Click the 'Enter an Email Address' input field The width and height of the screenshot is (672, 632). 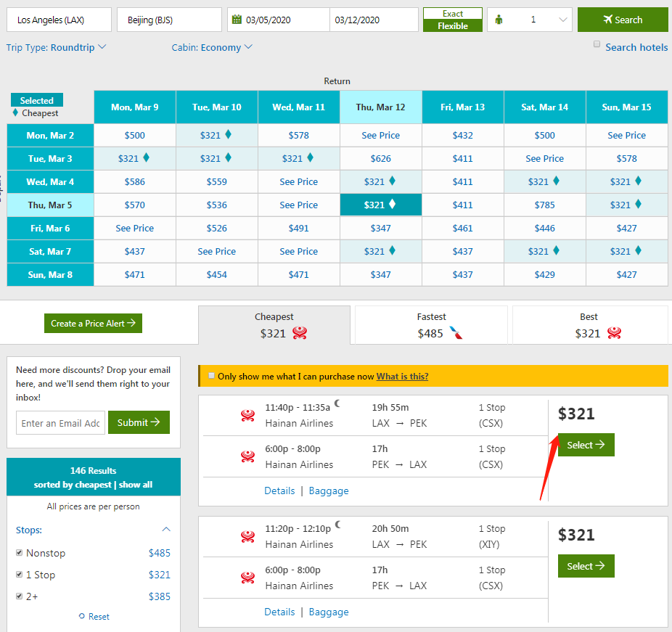coord(60,423)
